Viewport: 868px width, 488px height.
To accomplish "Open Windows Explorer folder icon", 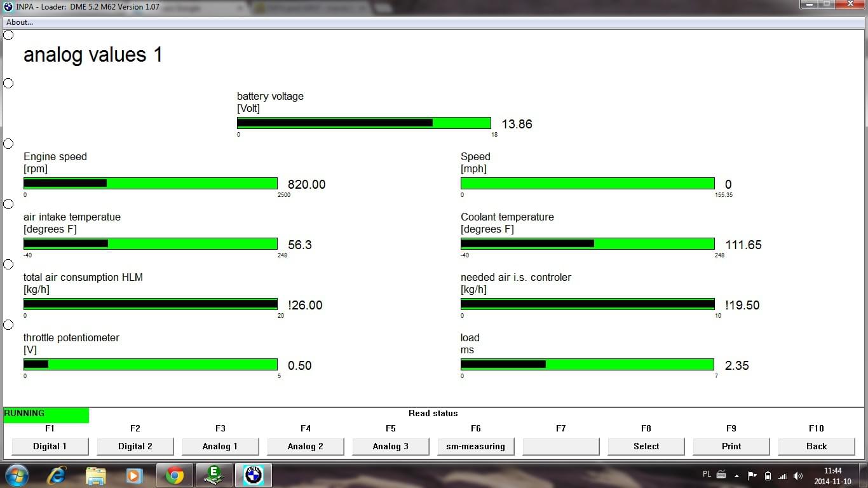I will click(x=96, y=475).
